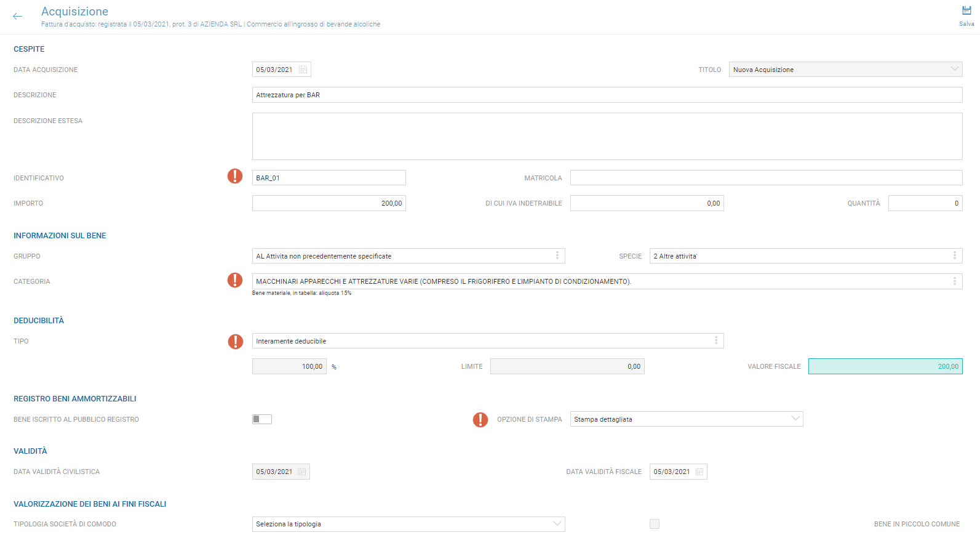Viewport: 980px width, 543px height.
Task: Click the Descrizione input field
Action: 607,95
